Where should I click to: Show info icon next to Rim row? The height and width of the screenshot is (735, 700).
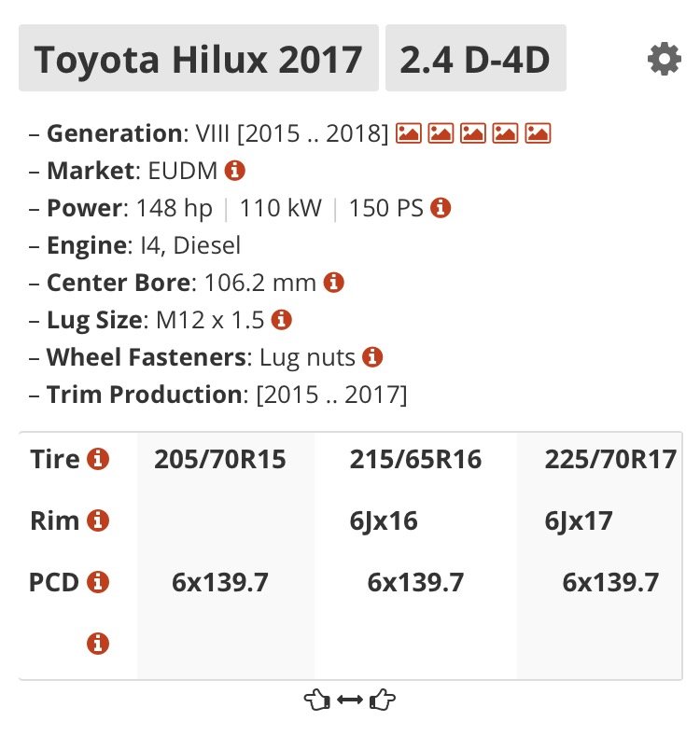point(98,520)
